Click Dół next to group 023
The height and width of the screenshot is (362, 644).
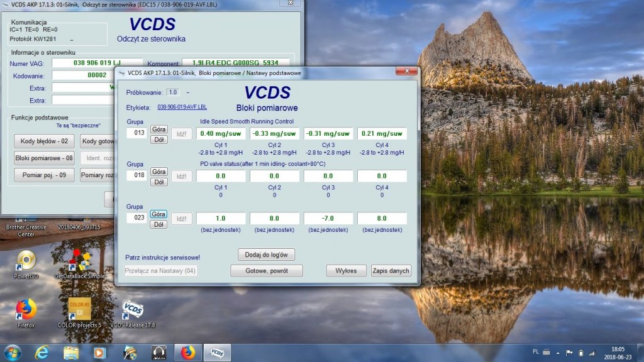point(158,224)
